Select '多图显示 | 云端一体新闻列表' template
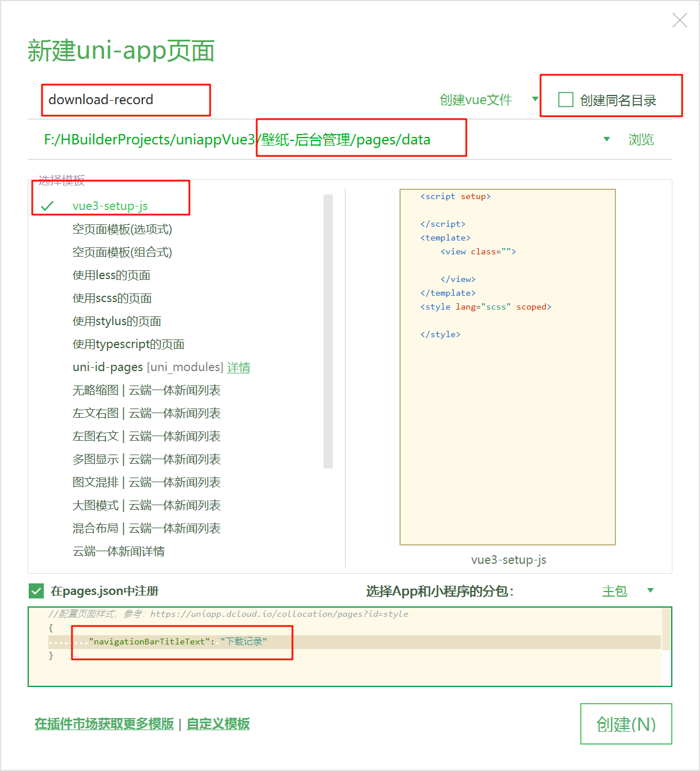Viewport: 700px width, 771px height. (x=146, y=459)
